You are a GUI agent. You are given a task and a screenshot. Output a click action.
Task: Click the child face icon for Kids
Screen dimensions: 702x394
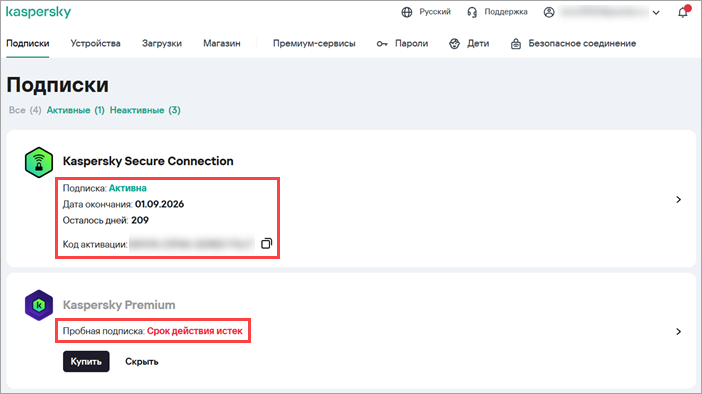(454, 43)
